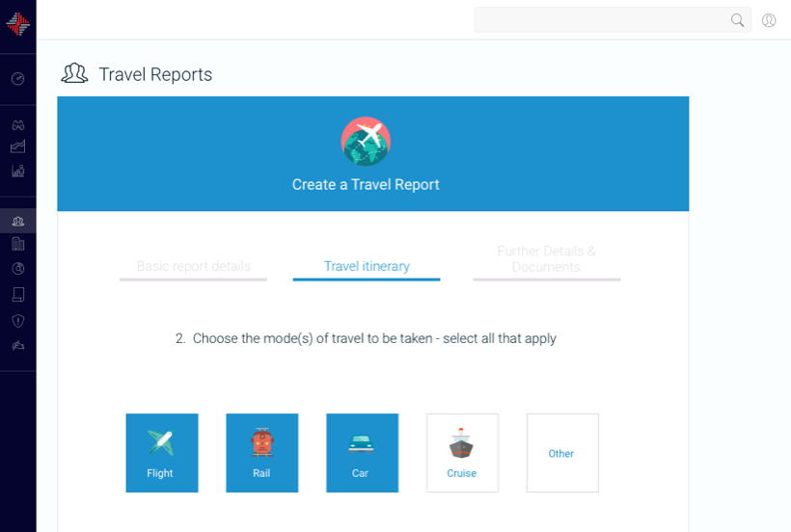Open the bar chart analytics sidebar icon
Screen dimensions: 791x532
pos(17,171)
